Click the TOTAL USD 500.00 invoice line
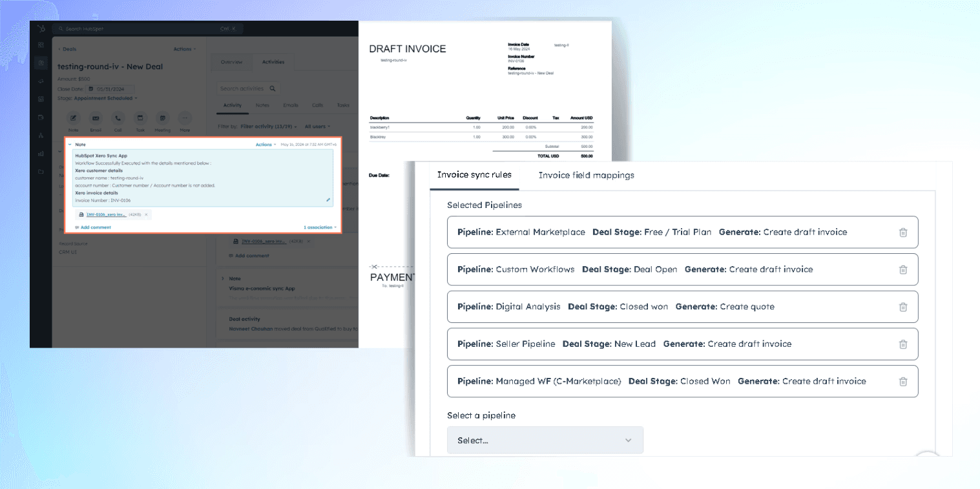Screen dimensions: 980x489 [543, 156]
